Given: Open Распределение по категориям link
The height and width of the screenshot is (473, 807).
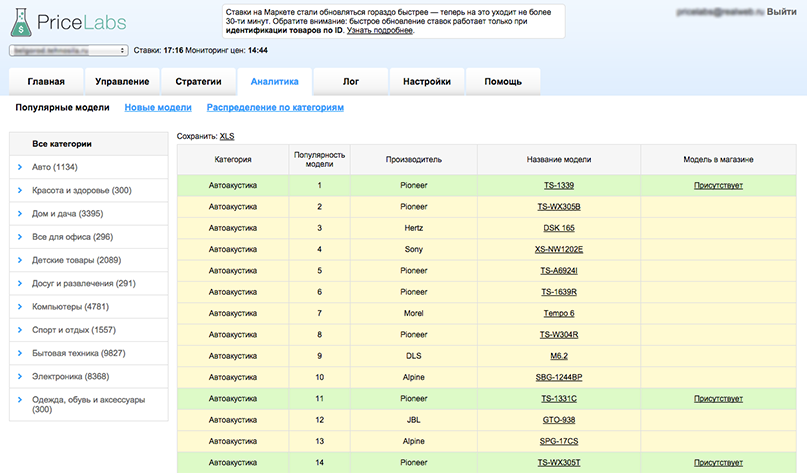Looking at the screenshot, I should click(275, 108).
